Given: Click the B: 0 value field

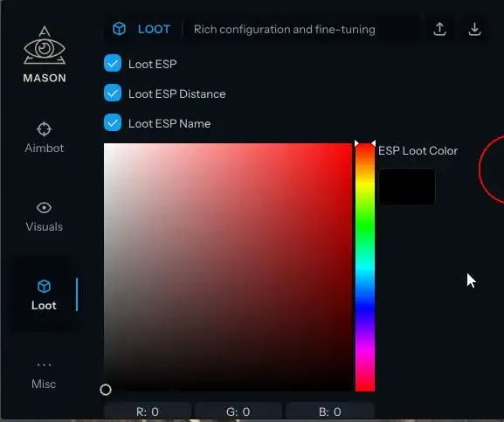Looking at the screenshot, I should click(330, 412).
